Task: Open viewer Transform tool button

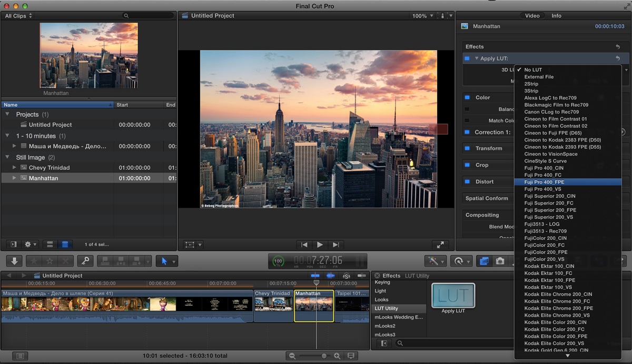Action: (x=190, y=245)
